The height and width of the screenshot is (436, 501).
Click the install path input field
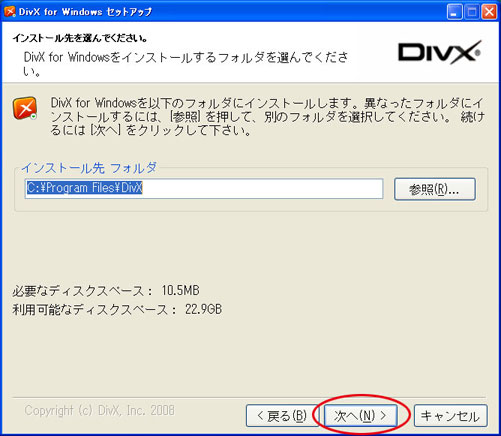(204, 188)
